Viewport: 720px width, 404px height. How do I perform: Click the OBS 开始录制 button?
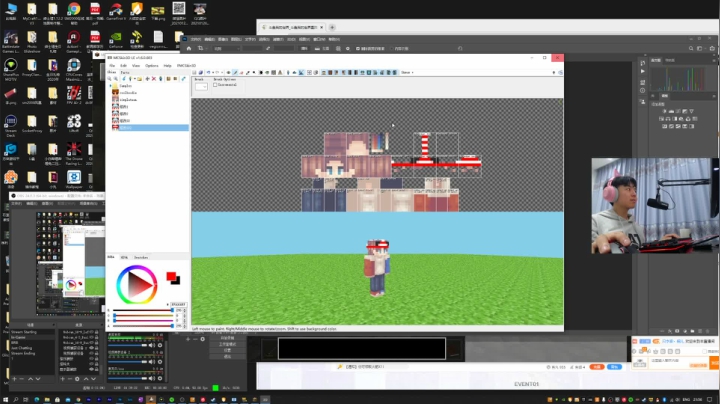[x=227, y=338]
